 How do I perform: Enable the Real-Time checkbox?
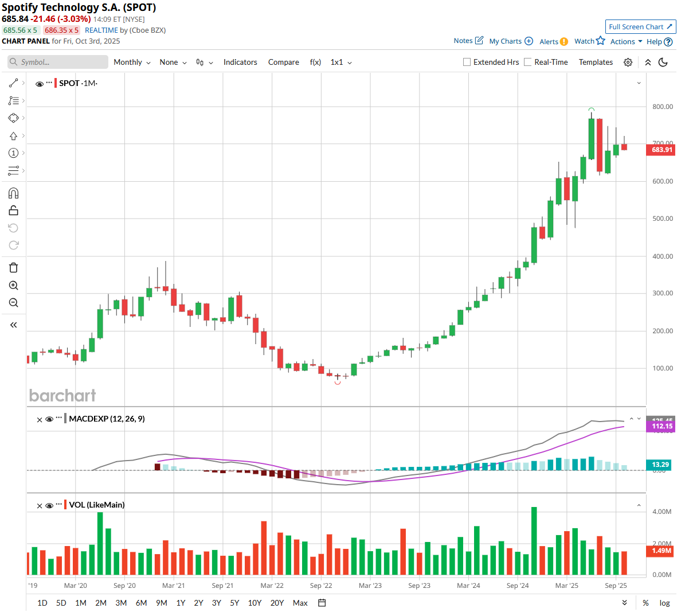tap(528, 62)
